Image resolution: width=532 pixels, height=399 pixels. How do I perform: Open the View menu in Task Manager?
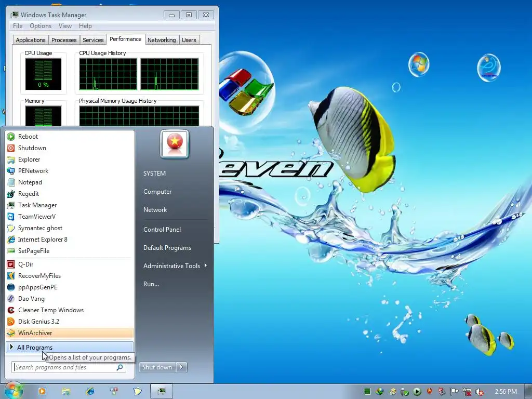point(65,26)
